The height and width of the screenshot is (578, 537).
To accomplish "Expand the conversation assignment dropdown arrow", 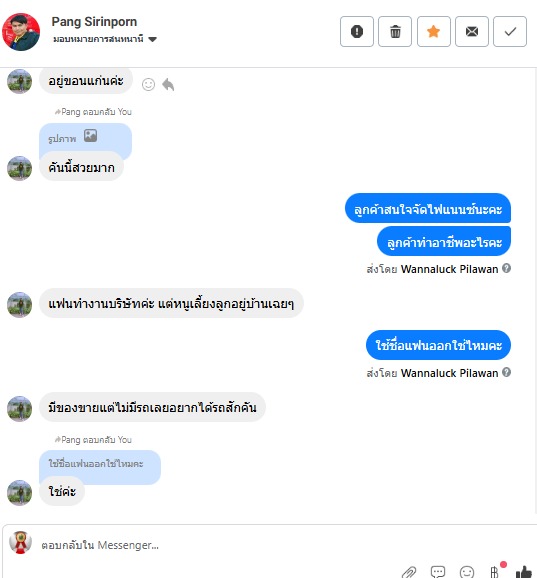I will tap(152, 39).
